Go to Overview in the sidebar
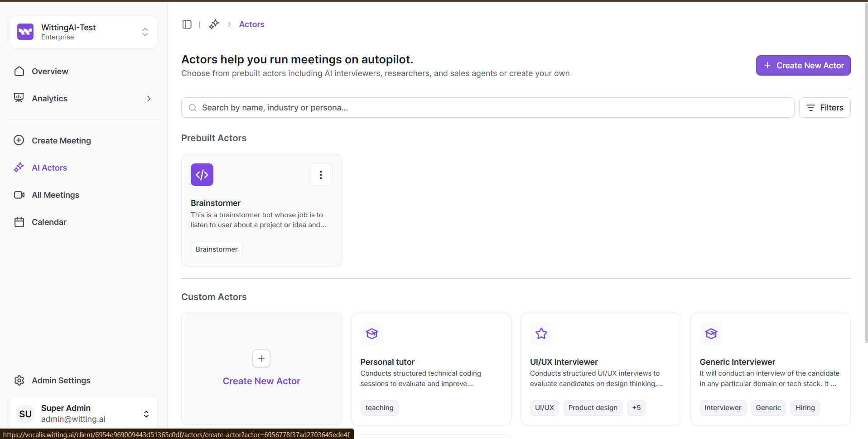 (50, 72)
